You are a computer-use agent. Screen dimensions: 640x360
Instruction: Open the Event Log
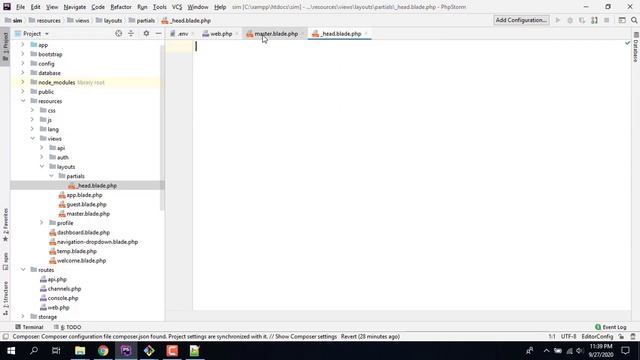click(611, 327)
